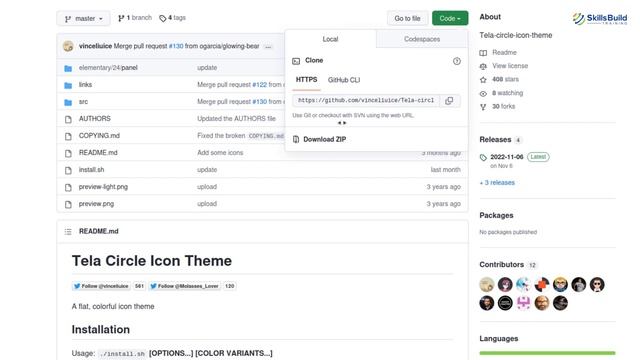Click the 8 watching link
This screenshot has width=640, height=360.
[507, 93]
